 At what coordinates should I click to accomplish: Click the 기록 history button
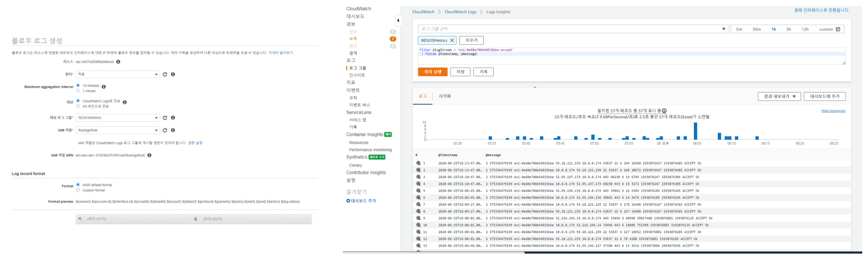click(x=484, y=72)
